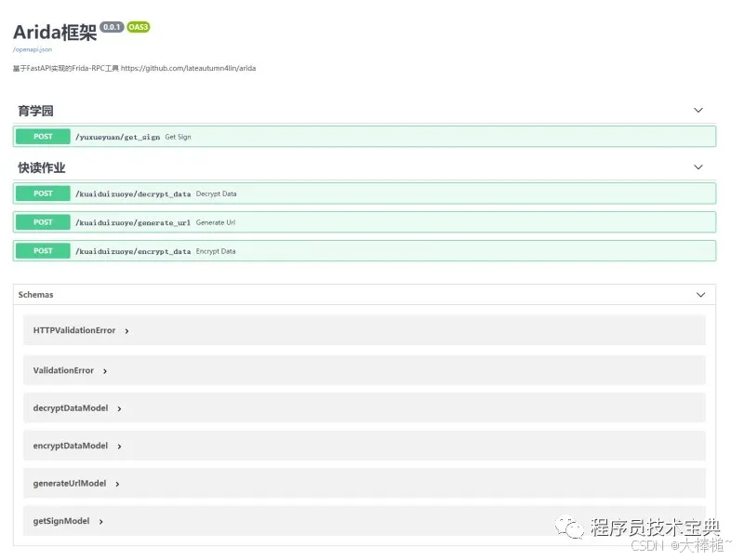Click the decryptDataModel schema name
Screen dimensions: 744x560
(71, 408)
